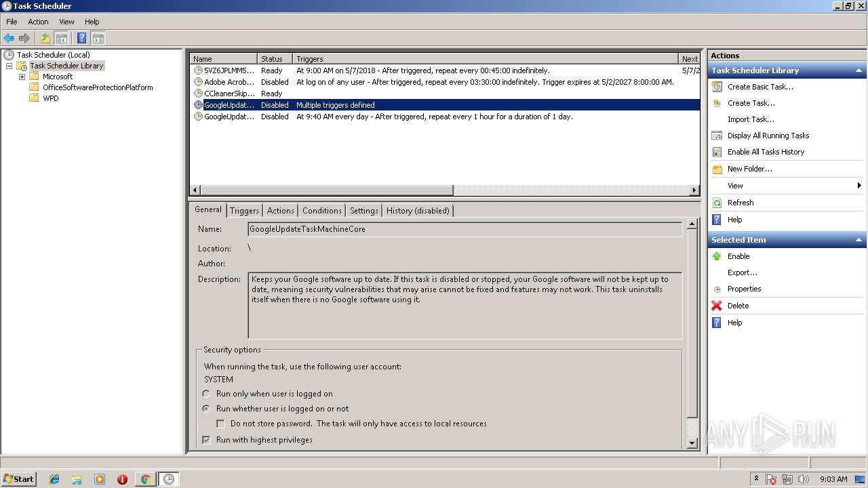The width and height of the screenshot is (868, 488).
Task: Click the volume speaker tray icon
Action: 804,479
